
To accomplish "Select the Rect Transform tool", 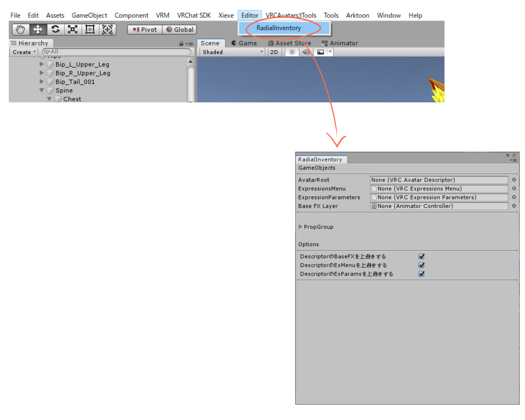I will (x=90, y=29).
